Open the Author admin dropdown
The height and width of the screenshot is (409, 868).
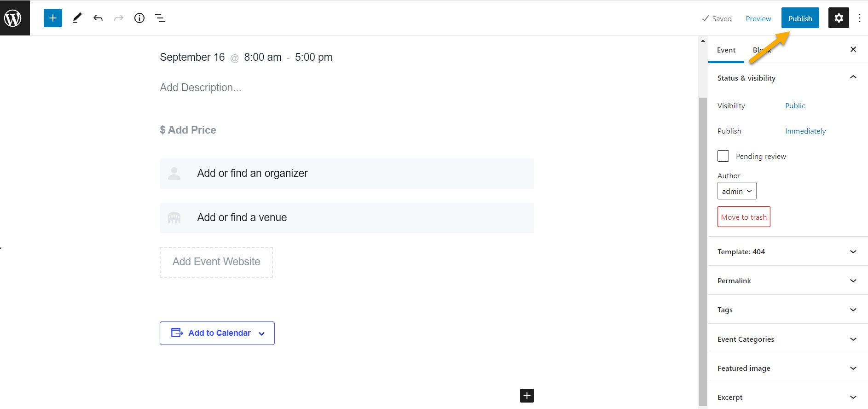click(x=736, y=191)
